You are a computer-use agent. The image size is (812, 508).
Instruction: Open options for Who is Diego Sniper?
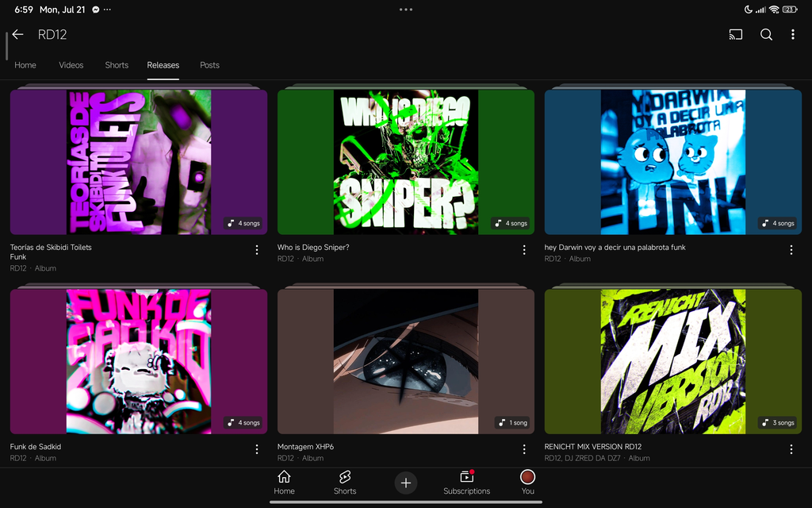point(524,250)
